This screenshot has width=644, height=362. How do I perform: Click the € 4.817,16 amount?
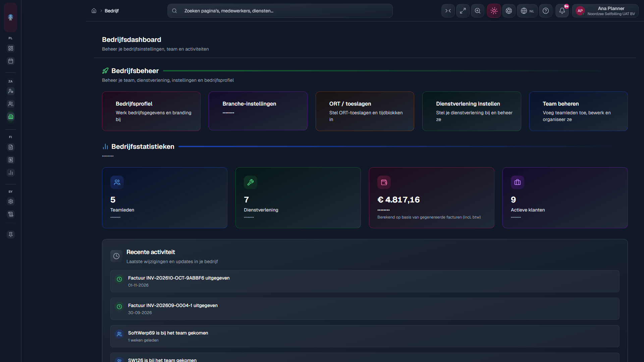398,200
